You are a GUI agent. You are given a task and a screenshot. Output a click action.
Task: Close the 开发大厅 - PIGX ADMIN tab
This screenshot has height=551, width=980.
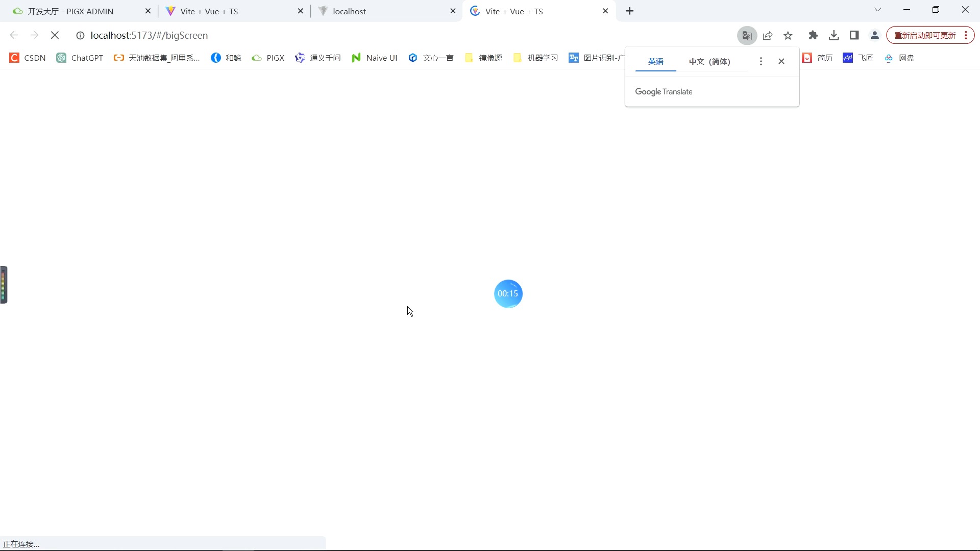point(148,11)
